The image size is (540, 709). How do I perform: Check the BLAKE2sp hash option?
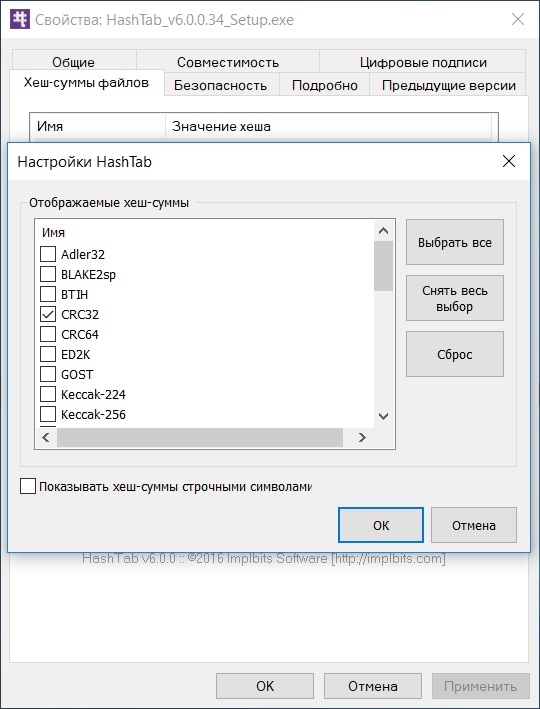48,274
